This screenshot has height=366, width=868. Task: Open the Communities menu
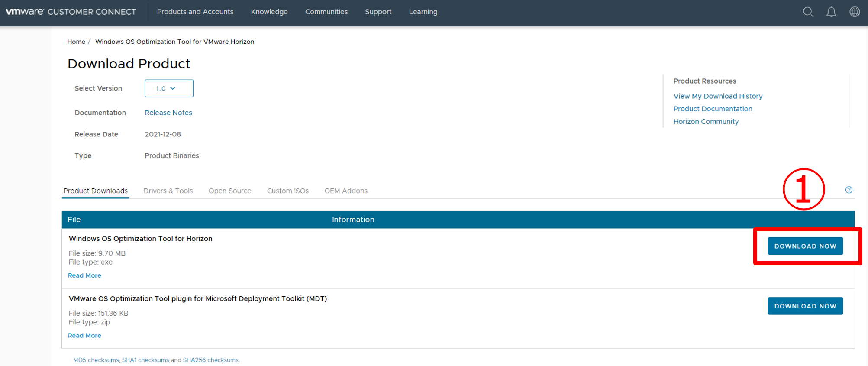pyautogui.click(x=326, y=12)
